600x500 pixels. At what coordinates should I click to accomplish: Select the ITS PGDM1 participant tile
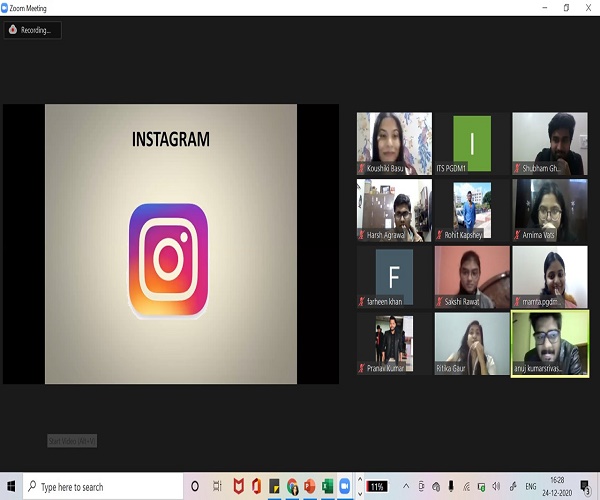[x=472, y=143]
